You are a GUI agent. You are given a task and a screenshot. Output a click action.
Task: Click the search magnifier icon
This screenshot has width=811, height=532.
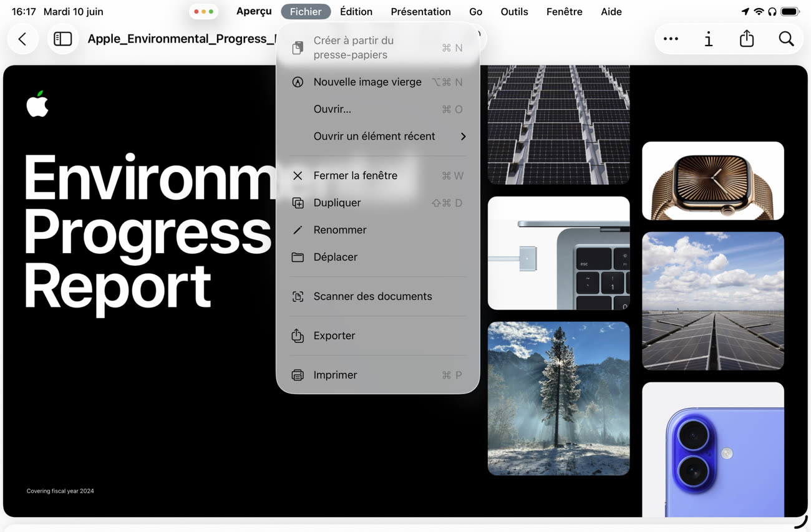(786, 39)
